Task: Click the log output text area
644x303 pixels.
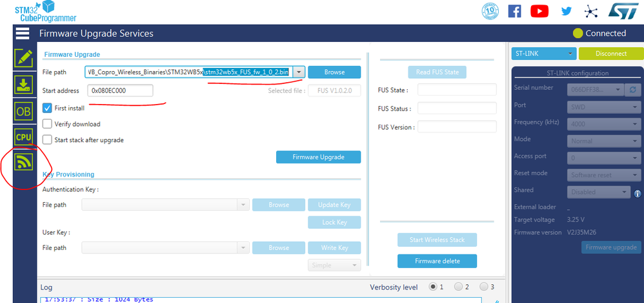Action: click(x=261, y=300)
